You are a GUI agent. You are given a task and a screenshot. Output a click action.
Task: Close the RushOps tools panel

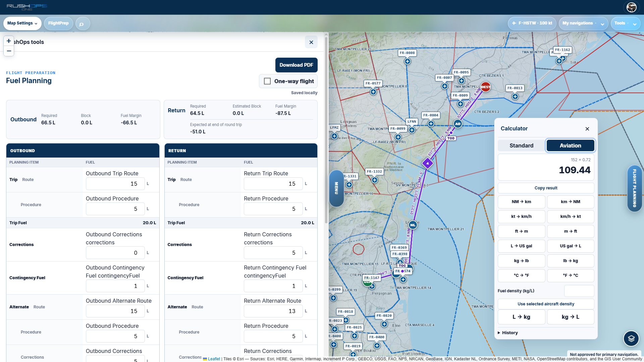click(x=311, y=42)
